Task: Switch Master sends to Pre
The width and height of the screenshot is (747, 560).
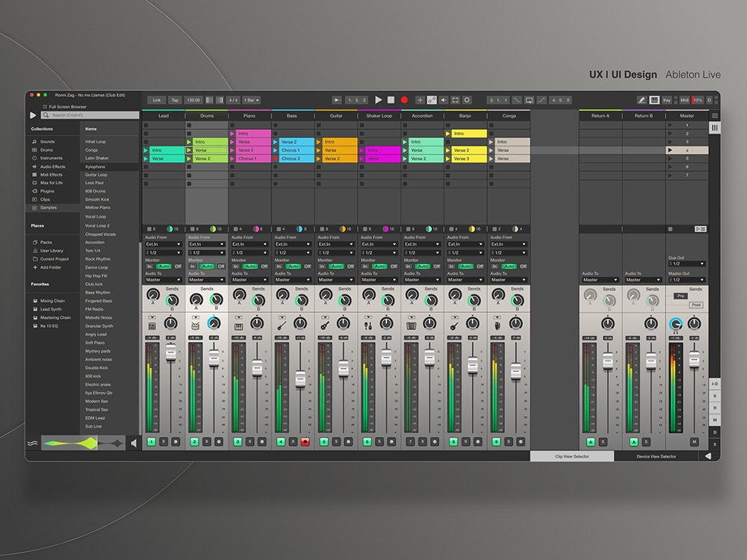Action: [681, 296]
